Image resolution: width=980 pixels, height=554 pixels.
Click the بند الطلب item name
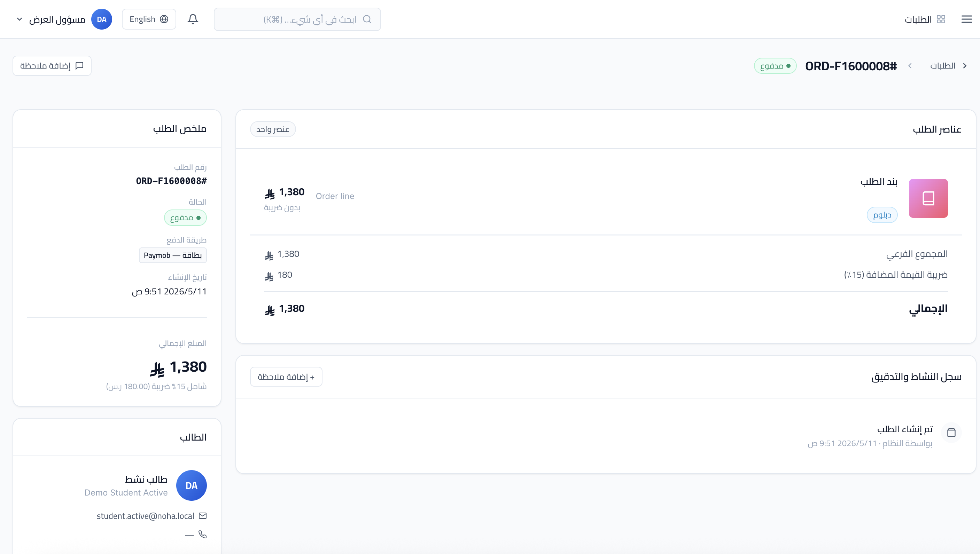coord(879,182)
